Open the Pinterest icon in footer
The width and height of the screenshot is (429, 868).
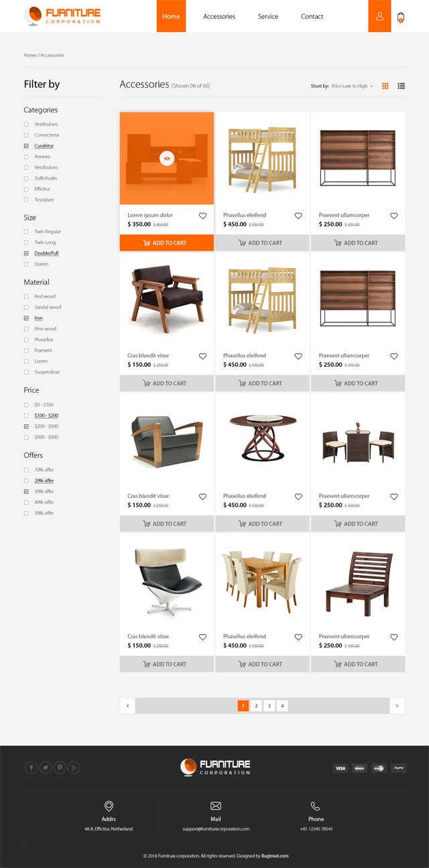click(60, 767)
